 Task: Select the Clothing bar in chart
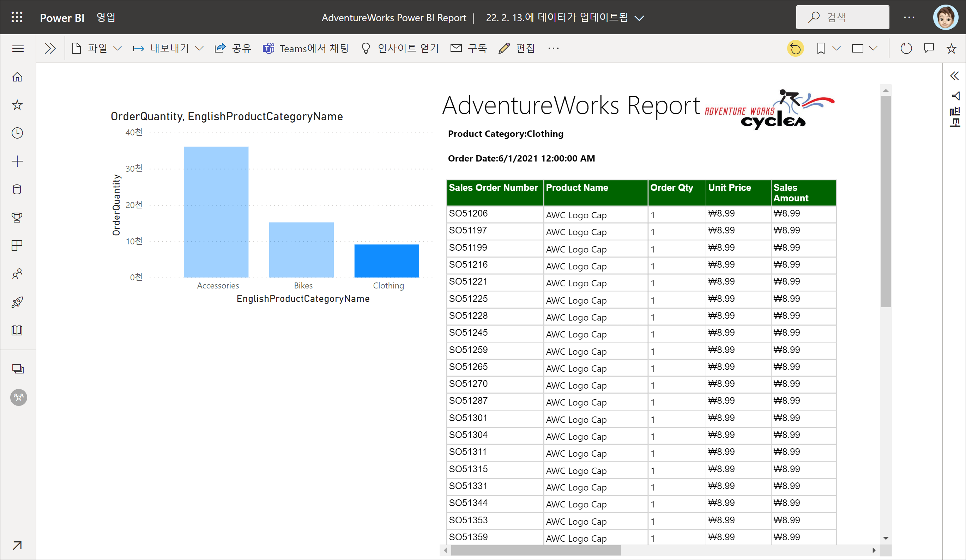click(386, 261)
